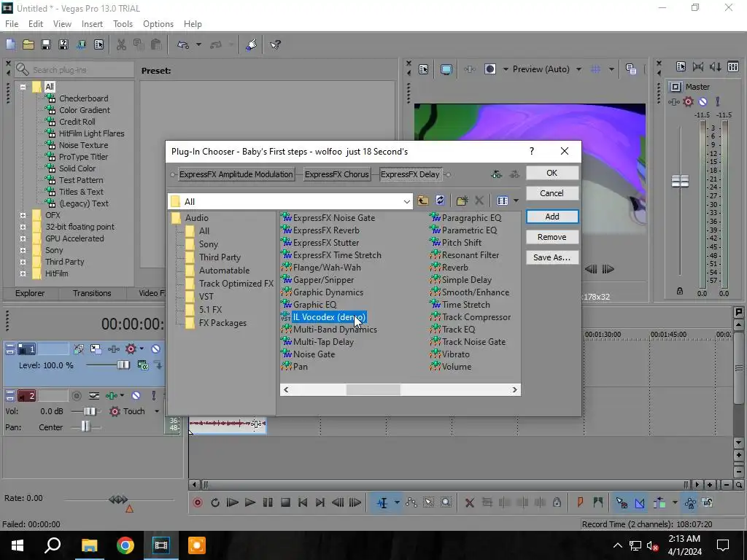Open the Touch automation mode dropdown
The height and width of the screenshot is (560, 747).
coord(157,411)
